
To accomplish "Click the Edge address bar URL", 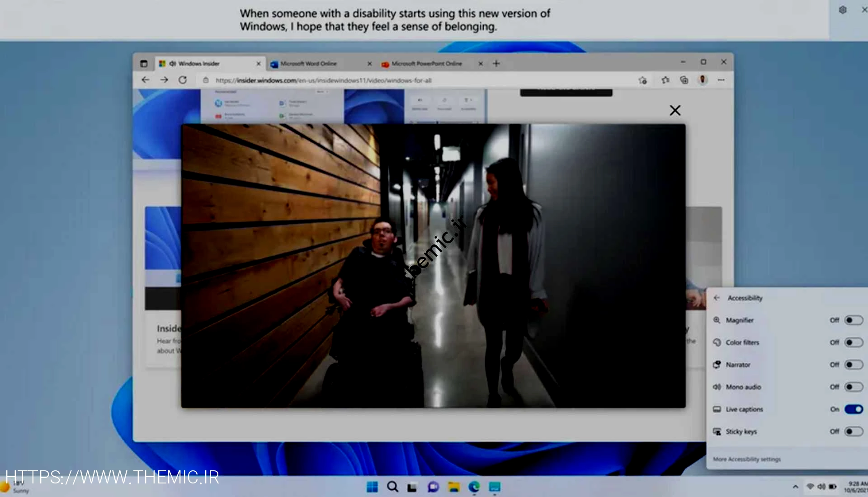I will 323,80.
